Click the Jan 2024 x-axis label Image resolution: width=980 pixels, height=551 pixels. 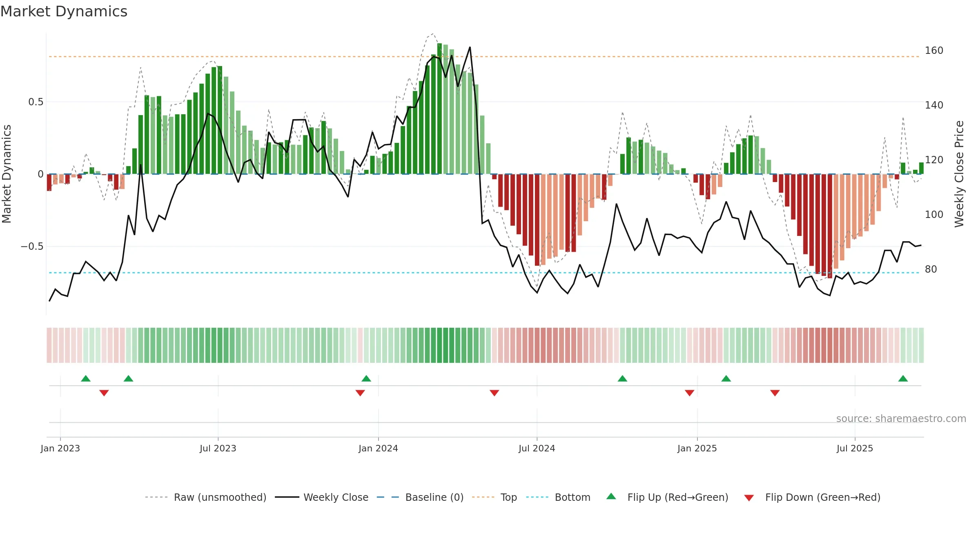tap(379, 448)
